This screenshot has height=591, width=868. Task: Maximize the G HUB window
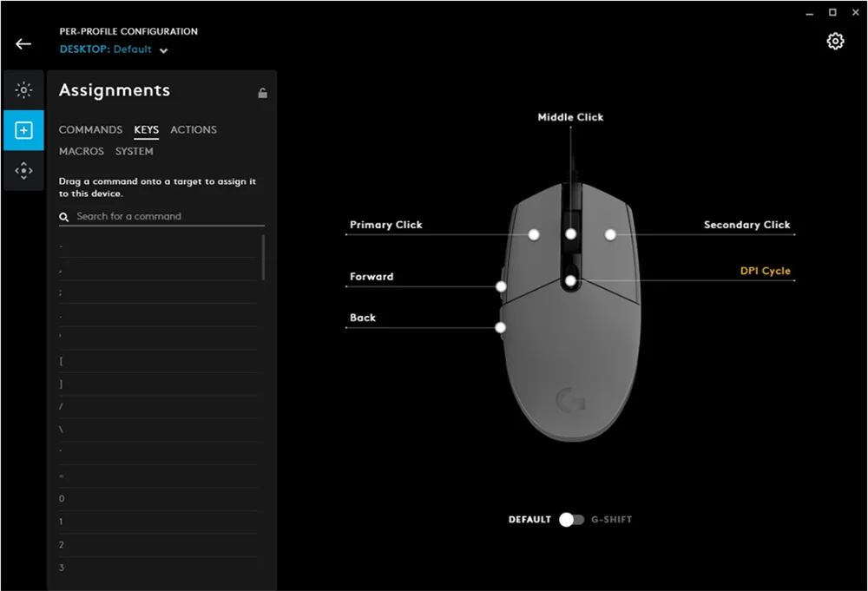(832, 12)
